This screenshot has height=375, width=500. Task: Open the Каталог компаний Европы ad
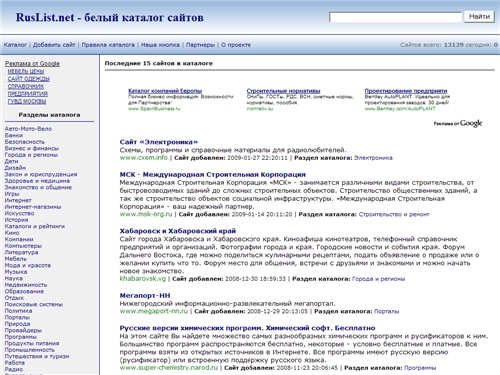pyautogui.click(x=165, y=91)
